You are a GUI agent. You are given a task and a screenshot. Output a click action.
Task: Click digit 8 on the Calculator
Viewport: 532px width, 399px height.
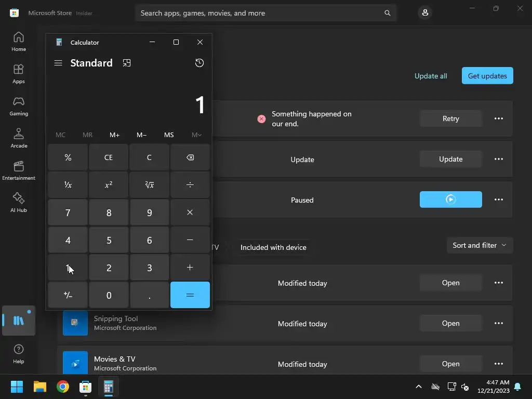(109, 212)
